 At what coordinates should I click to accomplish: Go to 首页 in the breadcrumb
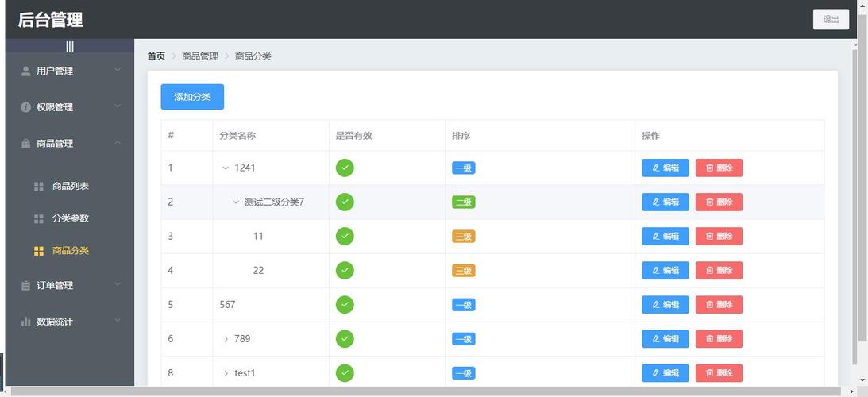pyautogui.click(x=156, y=56)
